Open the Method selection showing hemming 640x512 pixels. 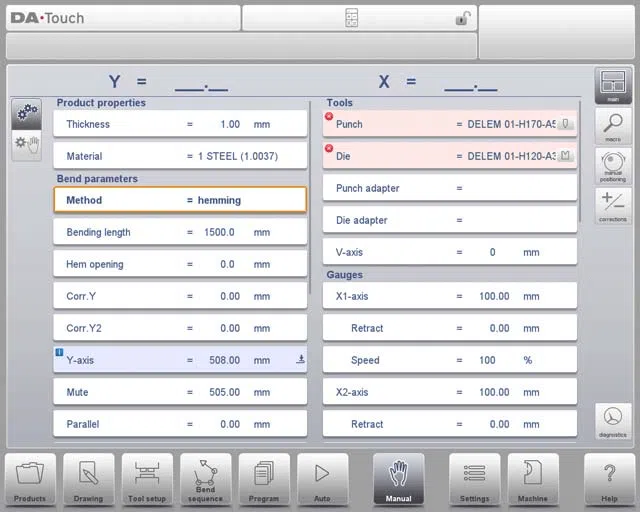click(180, 200)
